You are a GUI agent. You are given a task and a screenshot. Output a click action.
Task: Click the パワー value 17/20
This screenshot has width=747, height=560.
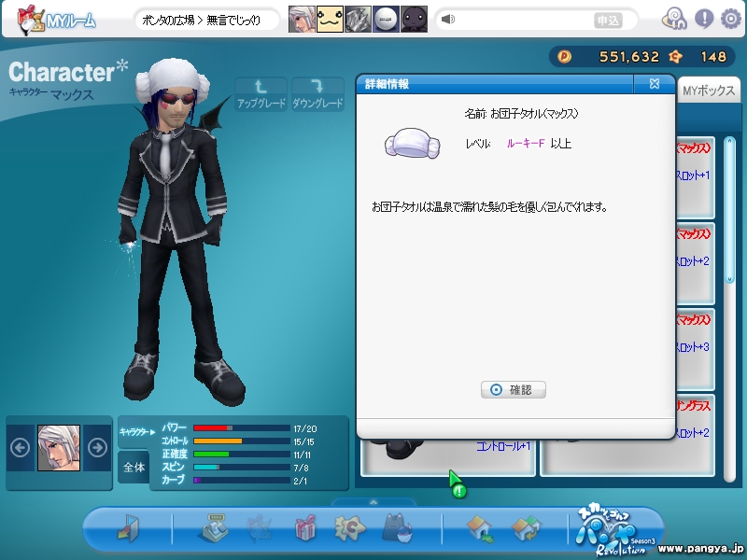click(x=305, y=428)
